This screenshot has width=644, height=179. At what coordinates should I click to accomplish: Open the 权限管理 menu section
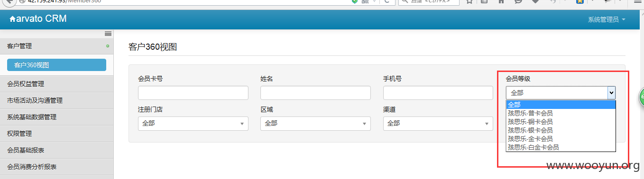[56, 134]
